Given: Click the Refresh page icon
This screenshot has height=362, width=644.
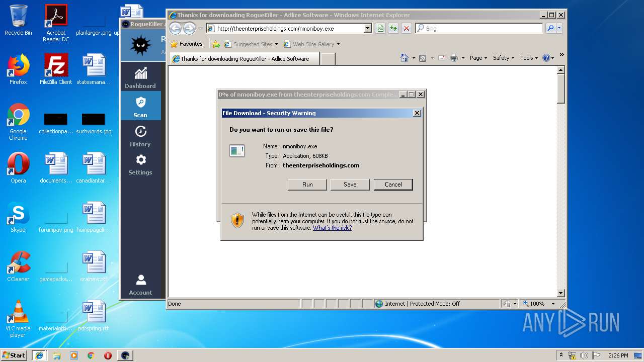Looking at the screenshot, I should coord(393,29).
